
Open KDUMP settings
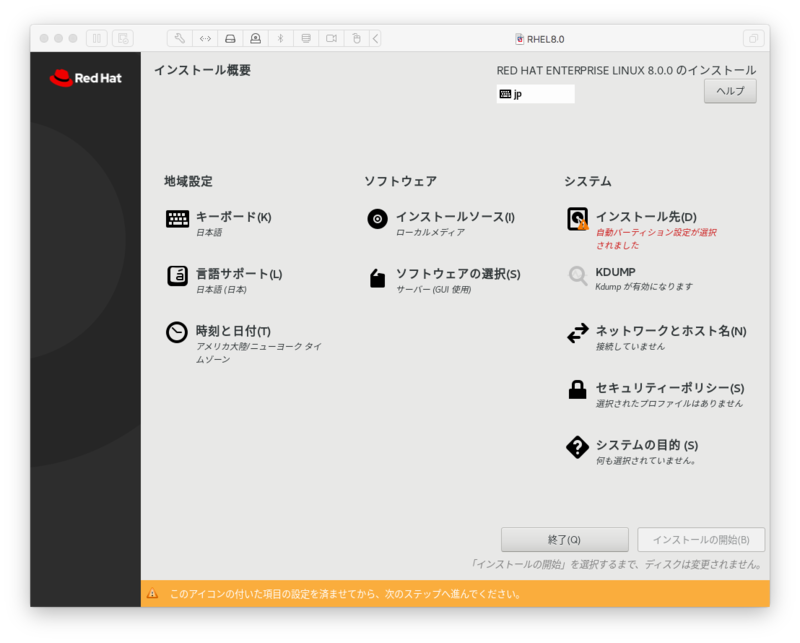pos(615,272)
